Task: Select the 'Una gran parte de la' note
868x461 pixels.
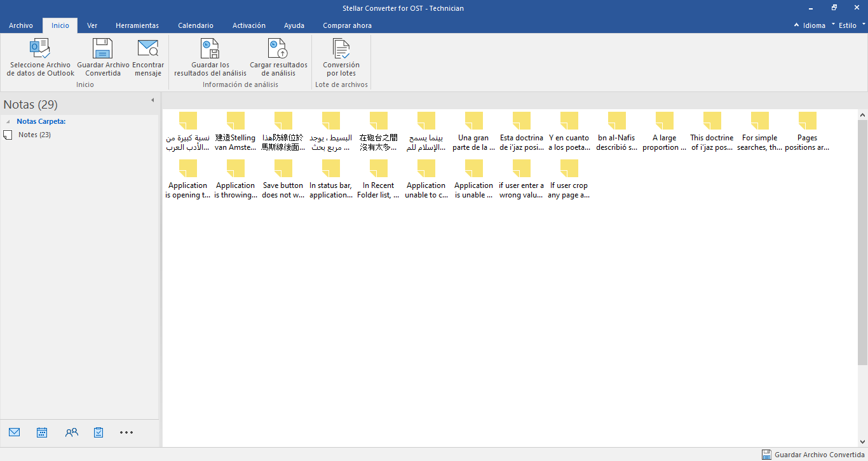Action: pyautogui.click(x=473, y=131)
